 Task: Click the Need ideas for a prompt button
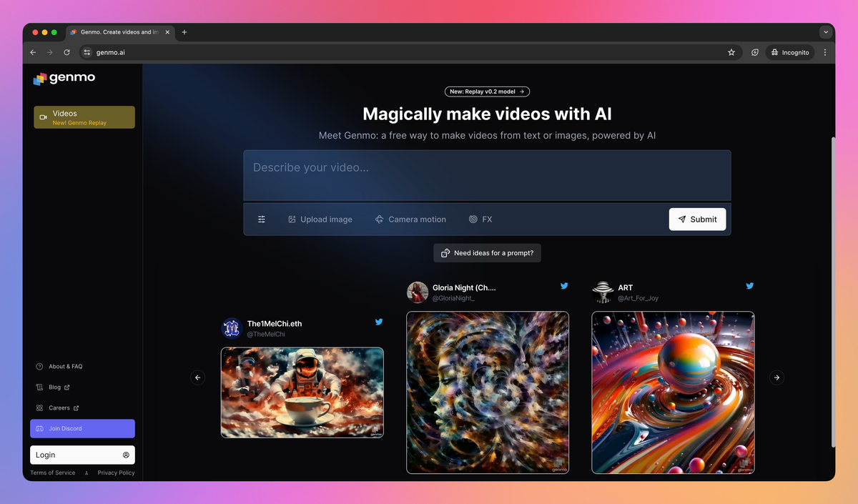click(487, 252)
